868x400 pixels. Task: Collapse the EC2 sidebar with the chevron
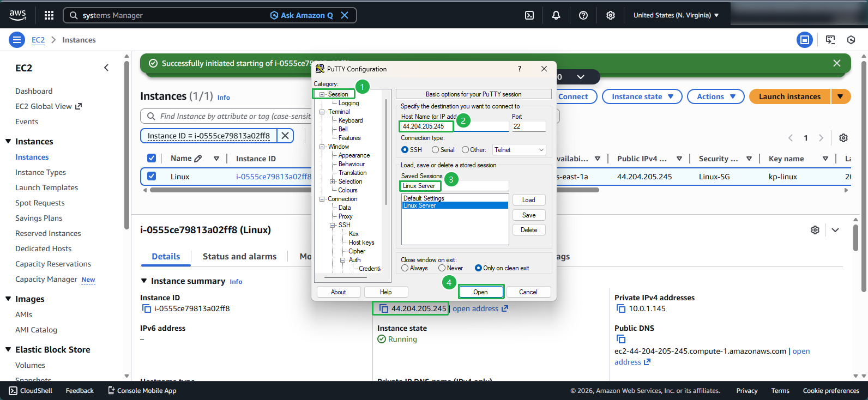coord(106,68)
